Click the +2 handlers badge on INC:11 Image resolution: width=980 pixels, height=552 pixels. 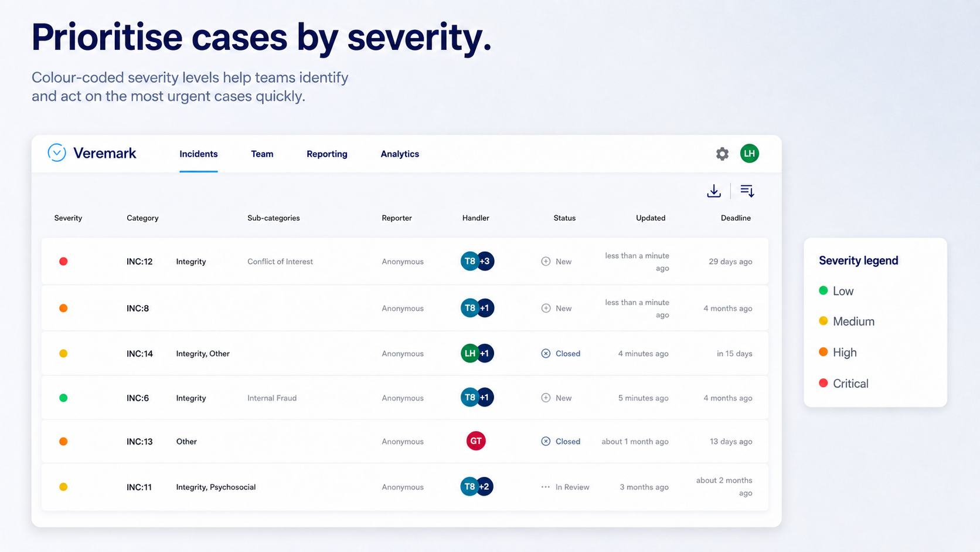click(485, 487)
